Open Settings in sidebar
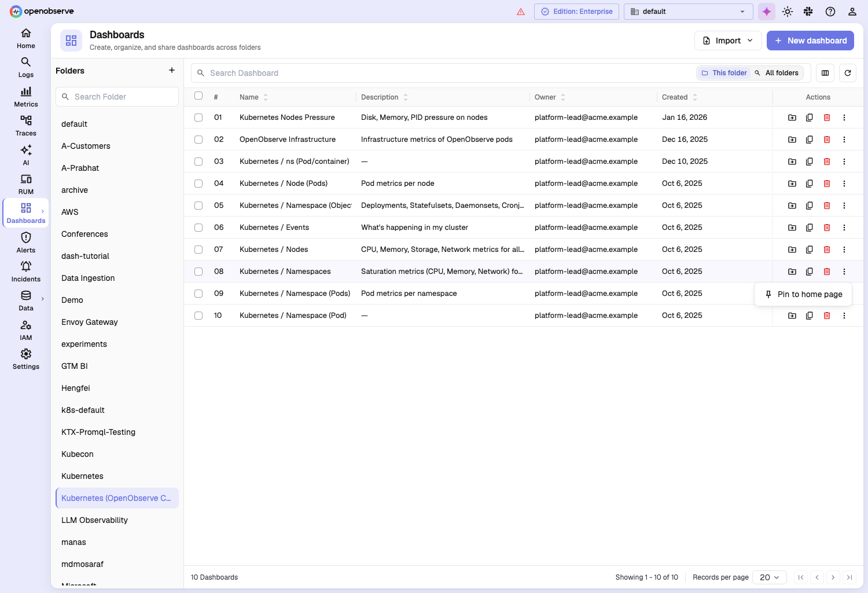The image size is (868, 593). pyautogui.click(x=26, y=359)
